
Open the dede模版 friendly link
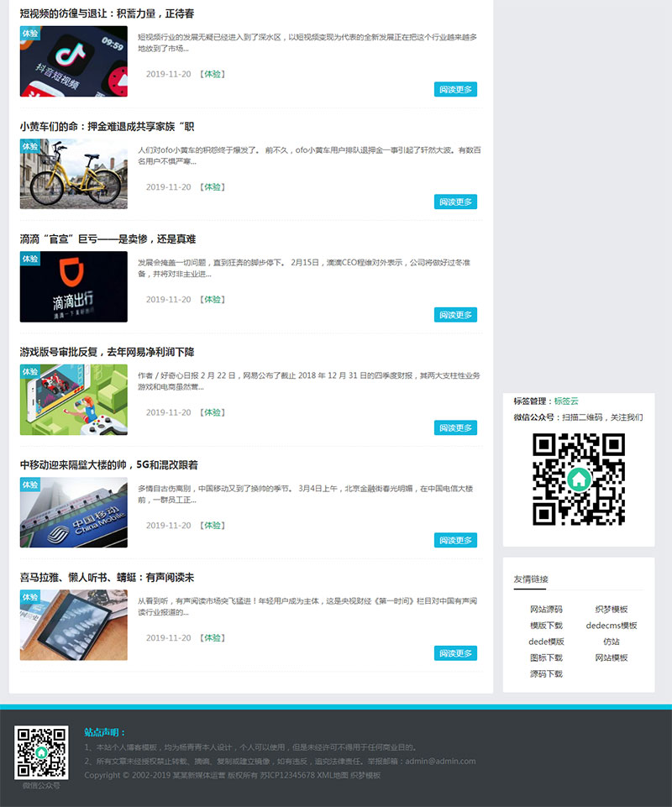(x=546, y=642)
